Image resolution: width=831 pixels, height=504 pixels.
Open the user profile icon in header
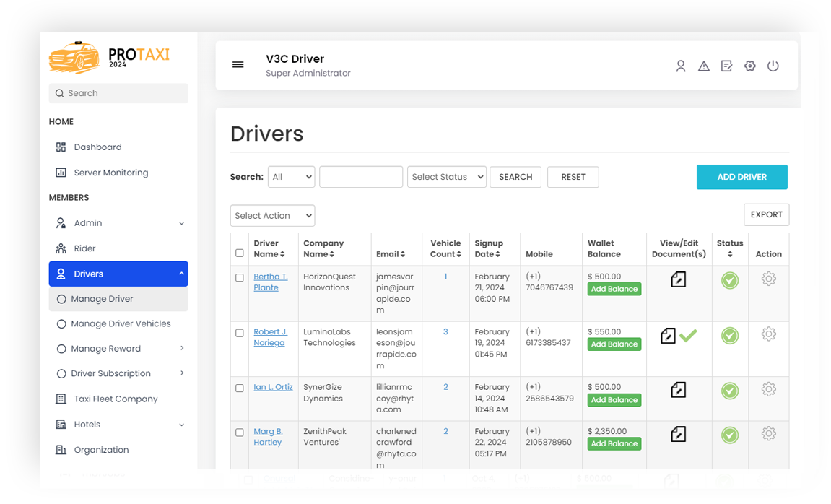pyautogui.click(x=681, y=66)
